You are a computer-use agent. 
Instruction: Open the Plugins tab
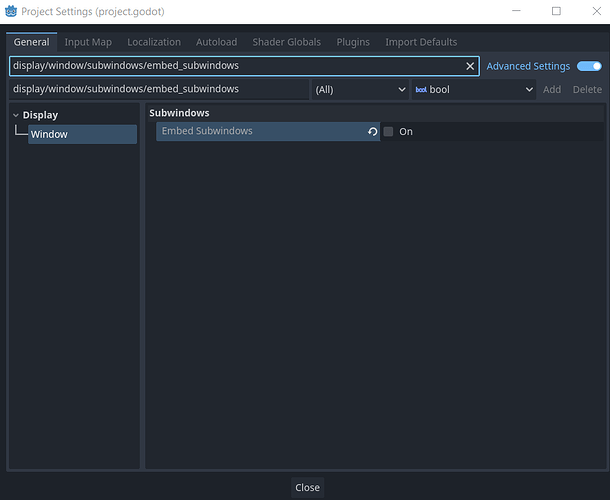pyautogui.click(x=353, y=42)
